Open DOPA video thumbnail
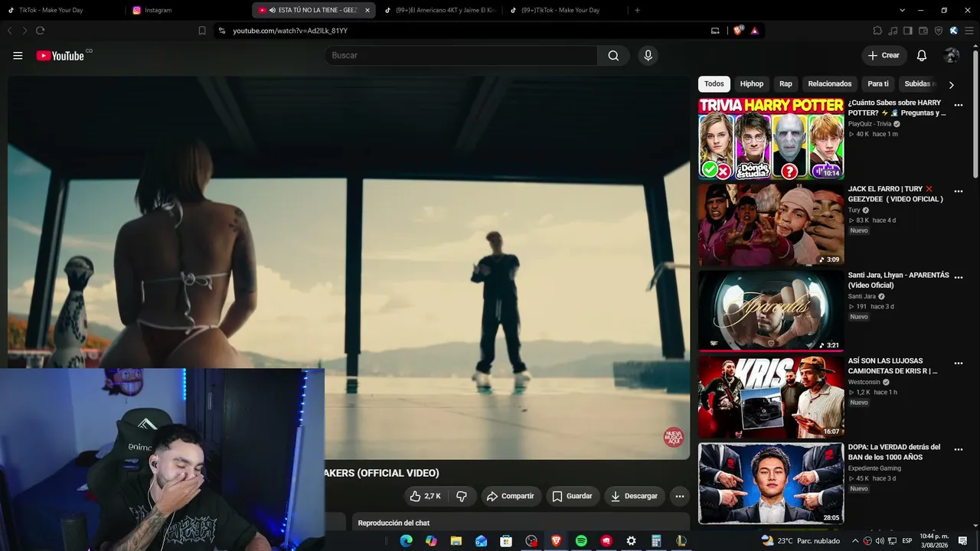Image resolution: width=980 pixels, height=551 pixels. coord(771,484)
